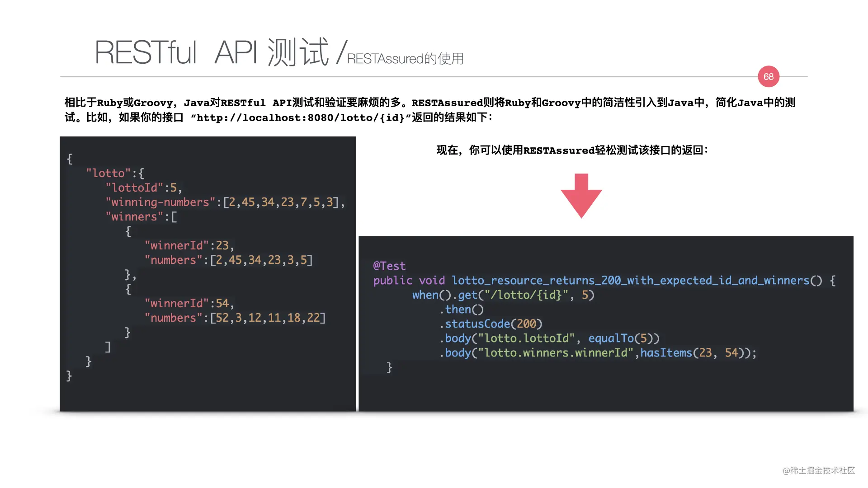Click the method name lotto_resource_returns_200_with_expected_id_and_winners
This screenshot has width=868, height=488.
point(630,280)
